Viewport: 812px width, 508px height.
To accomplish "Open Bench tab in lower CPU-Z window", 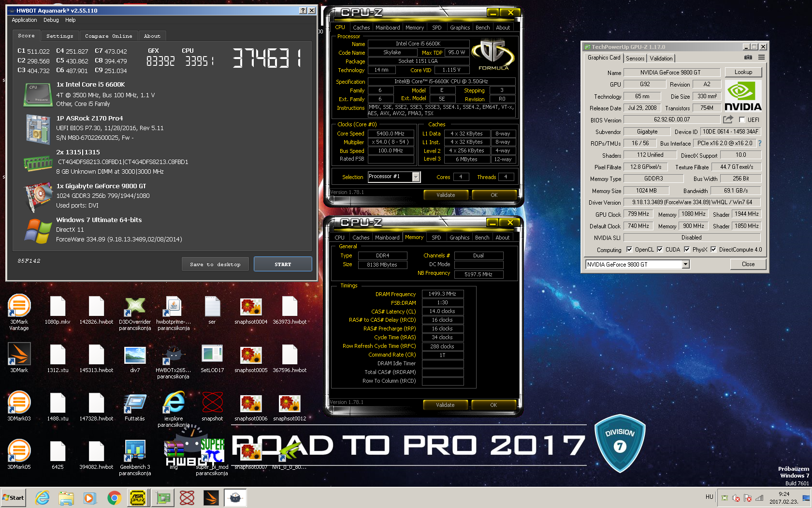I will [482, 238].
